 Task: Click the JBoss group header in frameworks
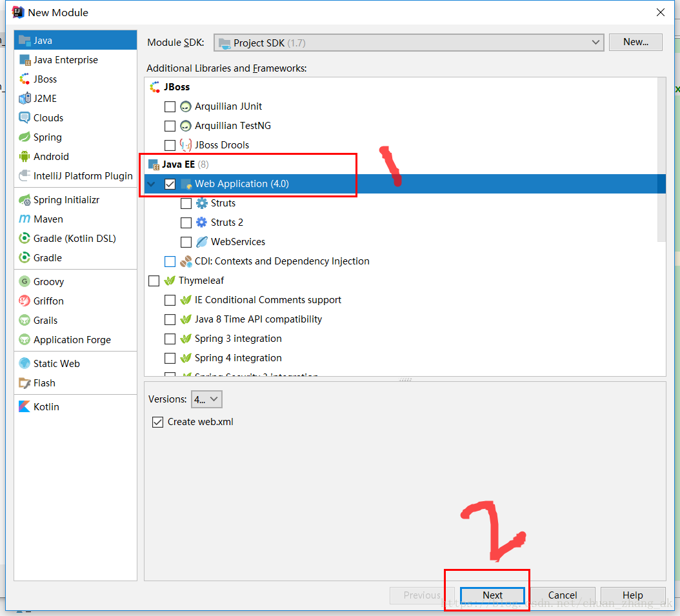point(177,87)
